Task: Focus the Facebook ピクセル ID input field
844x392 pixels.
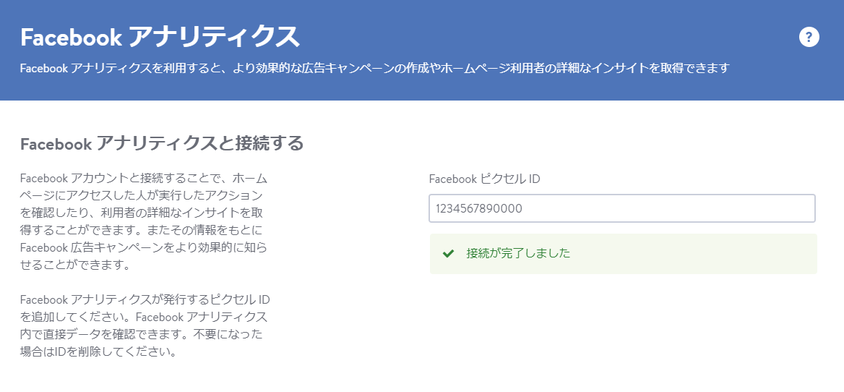Action: 622,208
